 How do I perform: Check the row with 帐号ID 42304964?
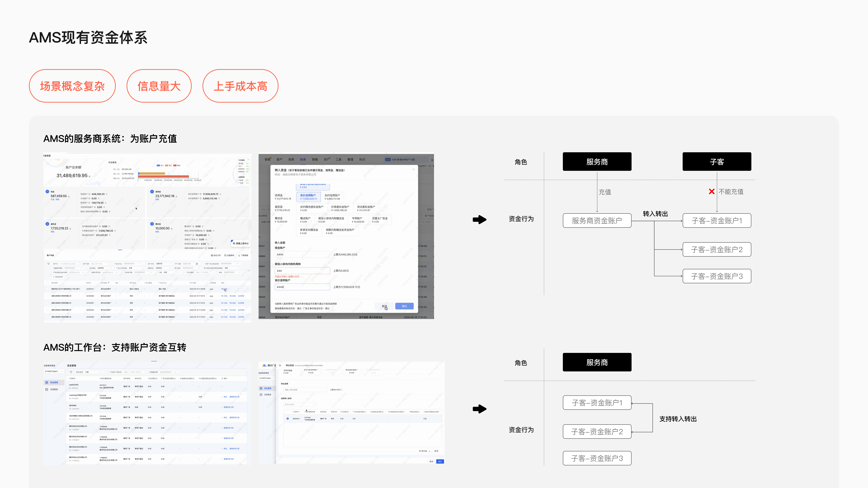[47, 296]
